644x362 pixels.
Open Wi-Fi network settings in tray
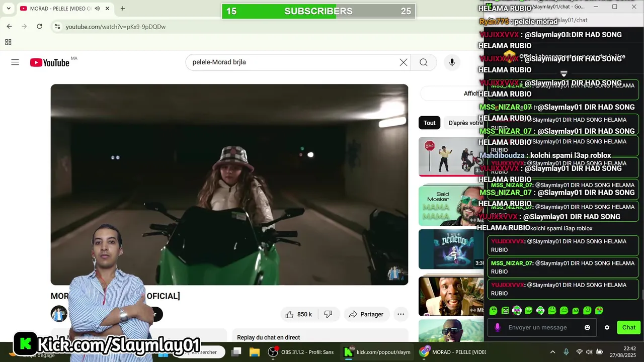tap(579, 352)
